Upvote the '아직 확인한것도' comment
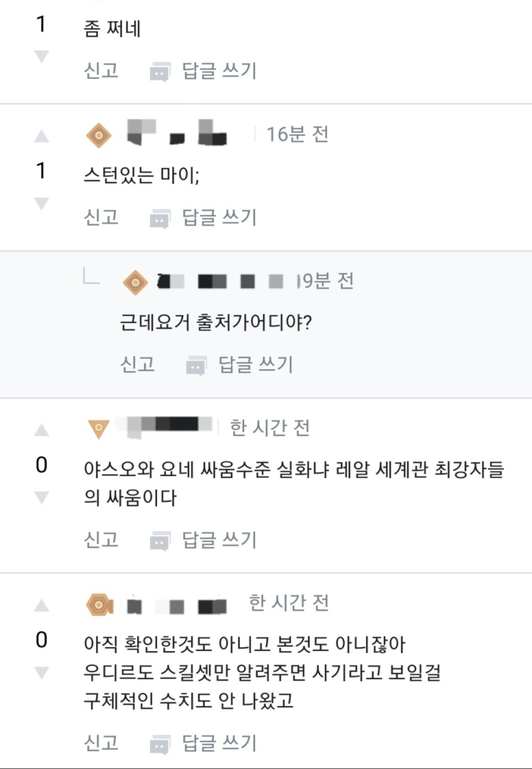This screenshot has width=532, height=769. 41,605
